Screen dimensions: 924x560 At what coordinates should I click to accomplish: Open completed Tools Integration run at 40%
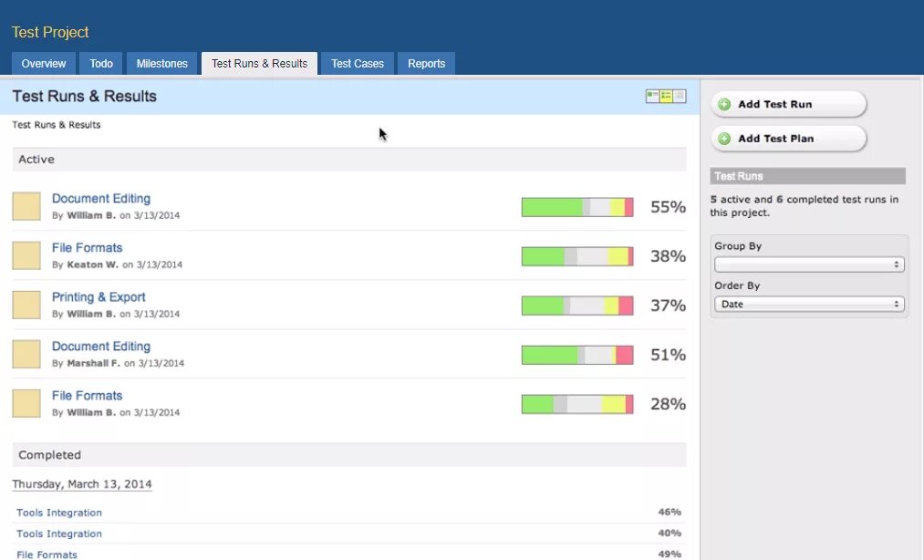click(x=59, y=534)
